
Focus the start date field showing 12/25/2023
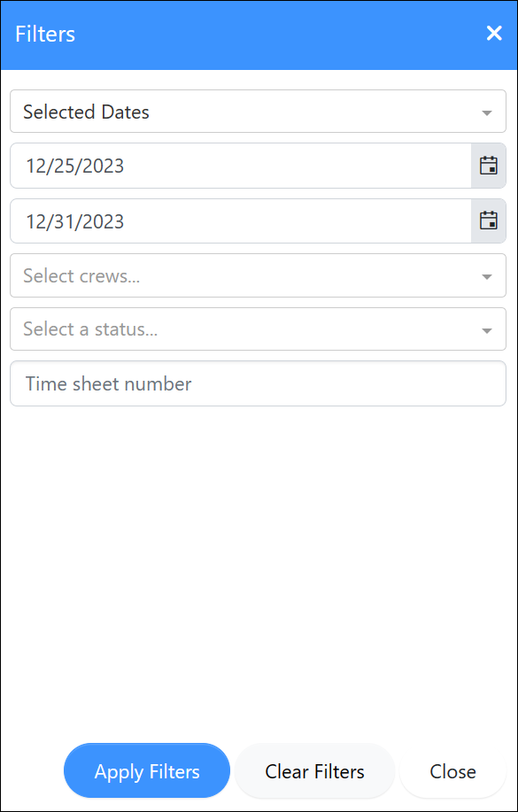click(x=240, y=166)
